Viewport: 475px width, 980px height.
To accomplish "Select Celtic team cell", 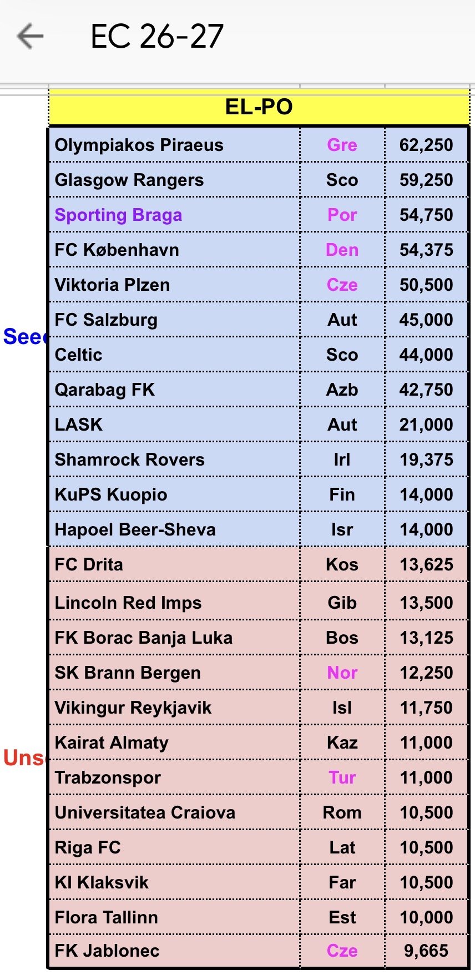I will point(78,355).
